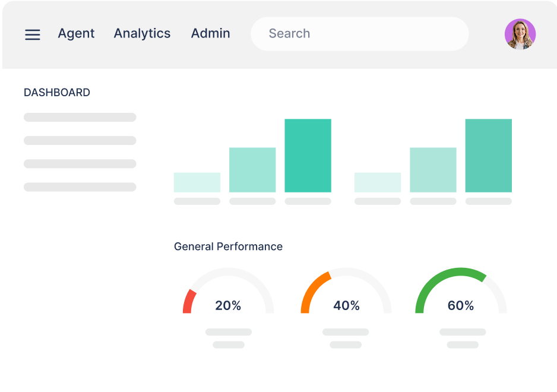Select the first sidebar placeholder item
The height and width of the screenshot is (392, 557).
[x=80, y=117]
